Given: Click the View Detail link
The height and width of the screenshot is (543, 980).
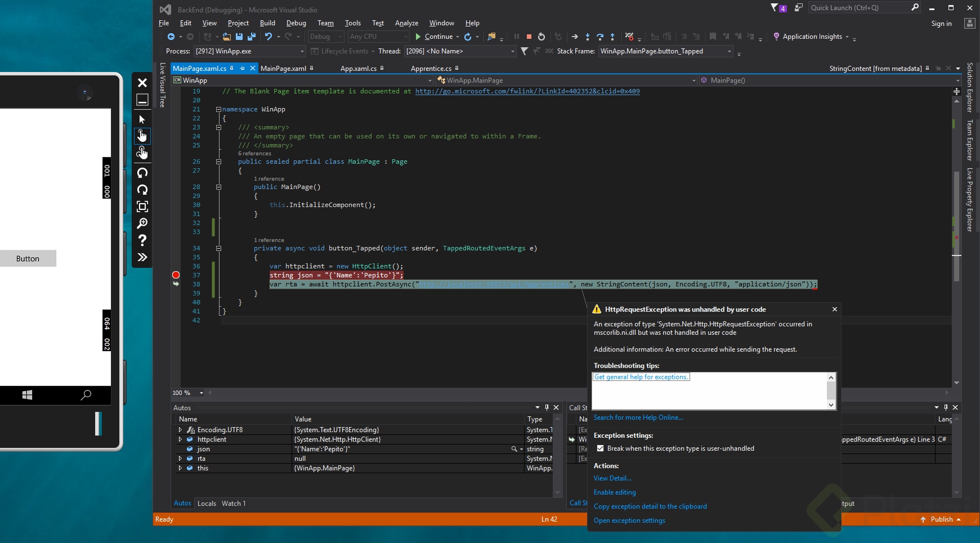Looking at the screenshot, I should click(x=612, y=478).
